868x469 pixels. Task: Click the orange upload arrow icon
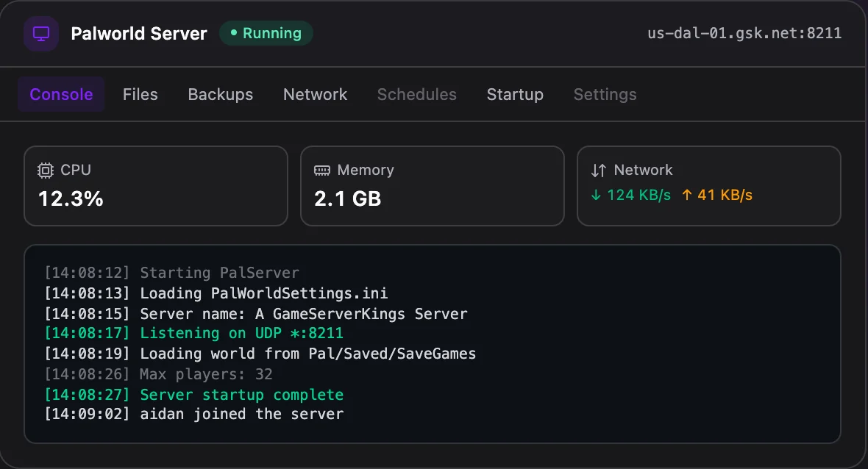(686, 195)
